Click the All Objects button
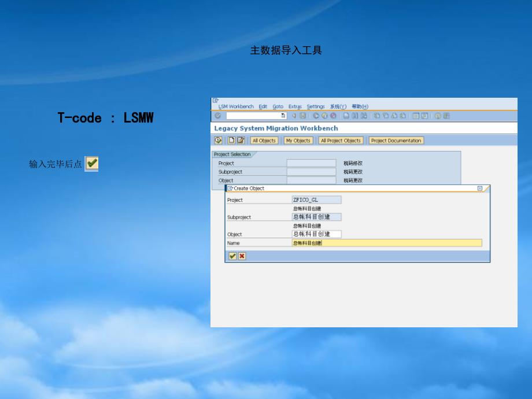Screen dimensions: 532x399 (264, 141)
